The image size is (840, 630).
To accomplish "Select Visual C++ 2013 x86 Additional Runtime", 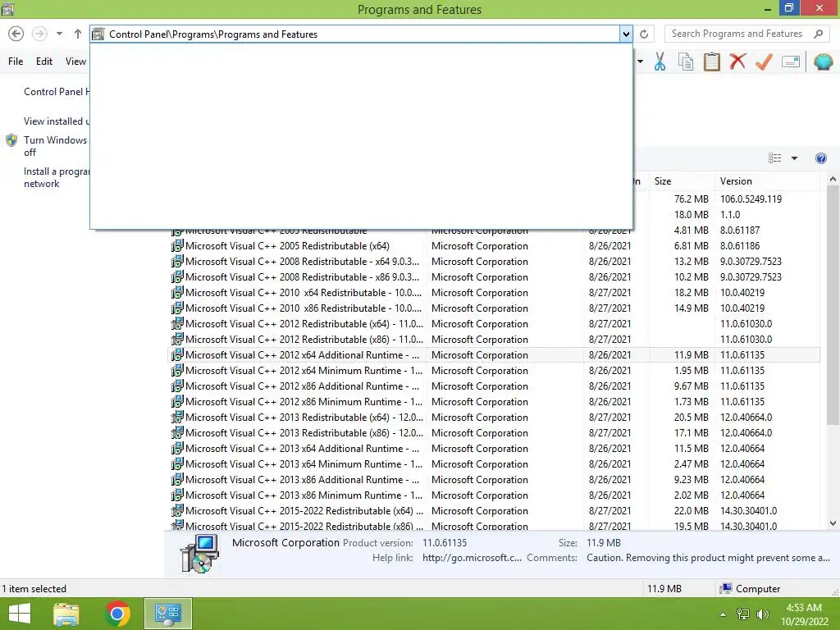I will click(493, 479).
